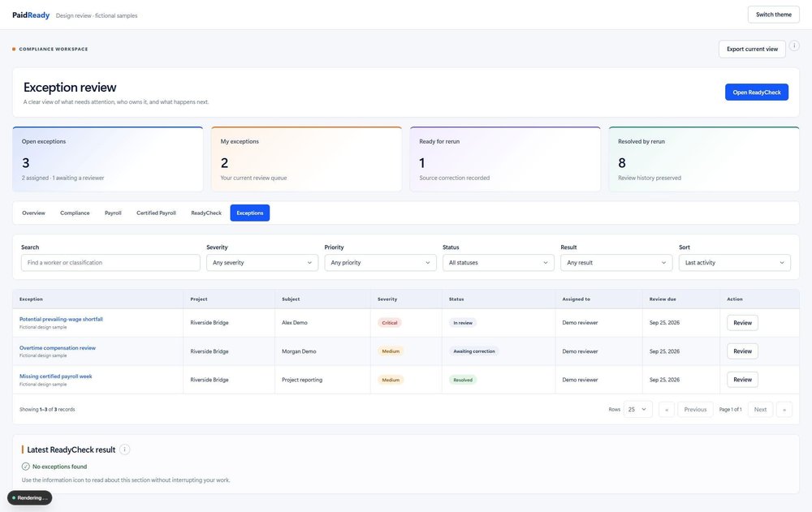Select the ReadyCheck tab

pos(206,213)
